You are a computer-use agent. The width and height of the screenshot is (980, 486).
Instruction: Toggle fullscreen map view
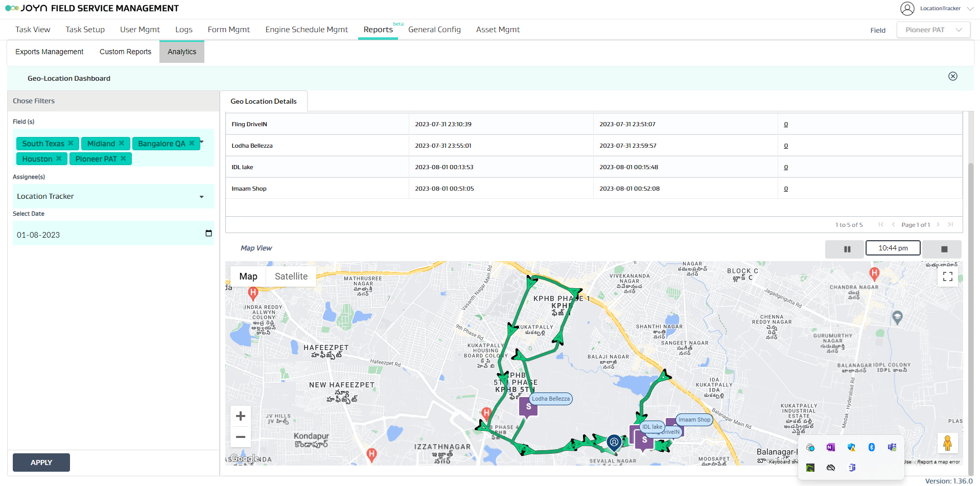click(947, 276)
